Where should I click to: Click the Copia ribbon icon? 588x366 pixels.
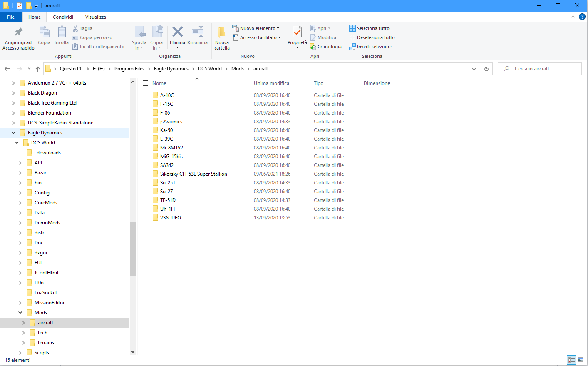point(44,32)
